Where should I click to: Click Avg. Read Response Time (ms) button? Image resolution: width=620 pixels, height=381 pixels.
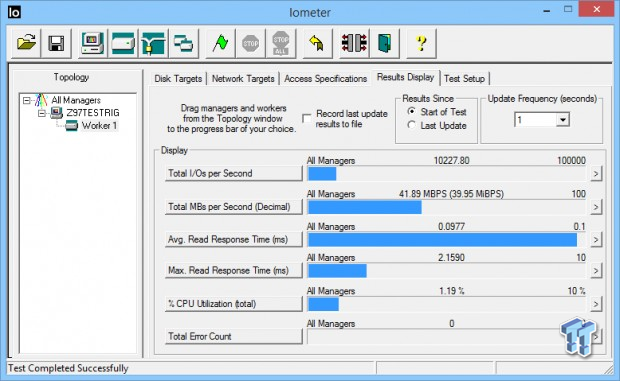[233, 240]
